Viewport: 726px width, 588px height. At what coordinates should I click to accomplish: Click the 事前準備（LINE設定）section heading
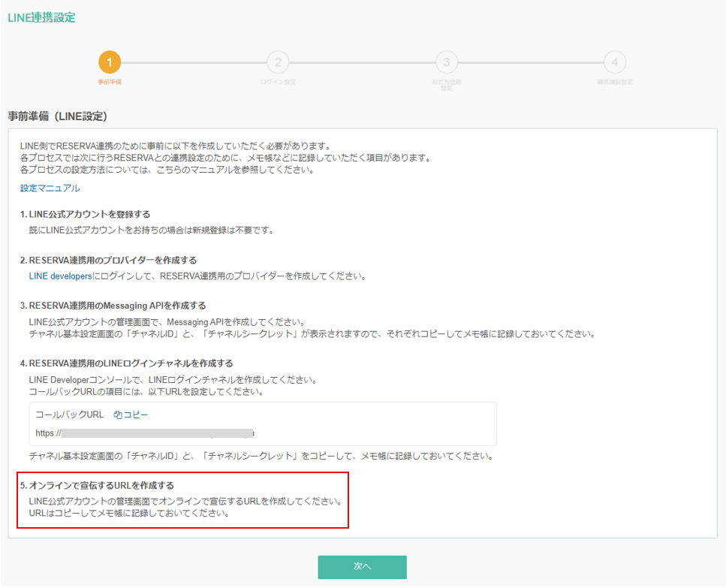[58, 116]
